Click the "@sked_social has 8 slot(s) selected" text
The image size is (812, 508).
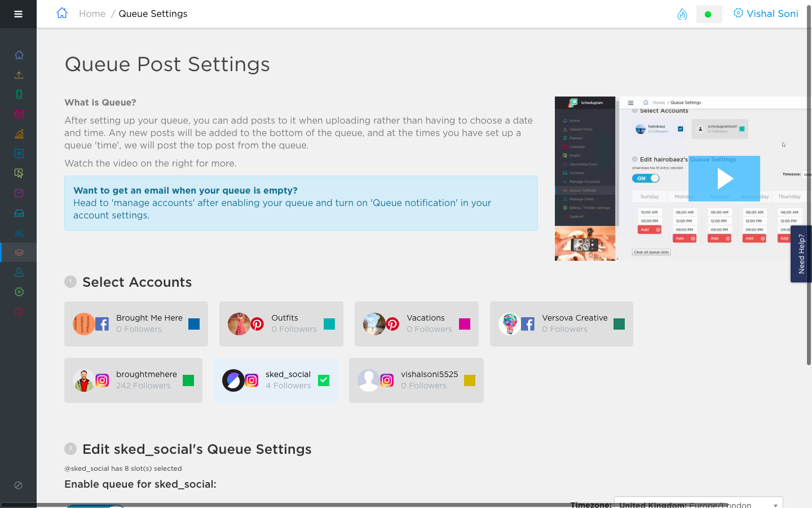point(123,468)
